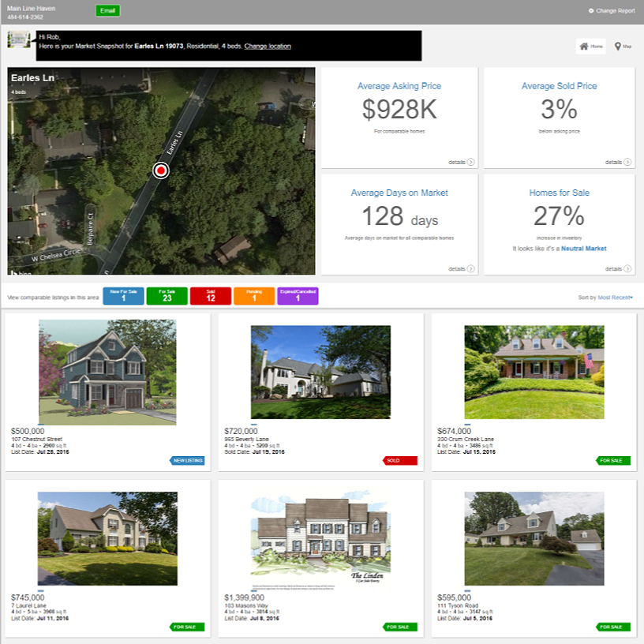644x644 pixels.
Task: Click the Homes for Sale heading
Action: [559, 193]
